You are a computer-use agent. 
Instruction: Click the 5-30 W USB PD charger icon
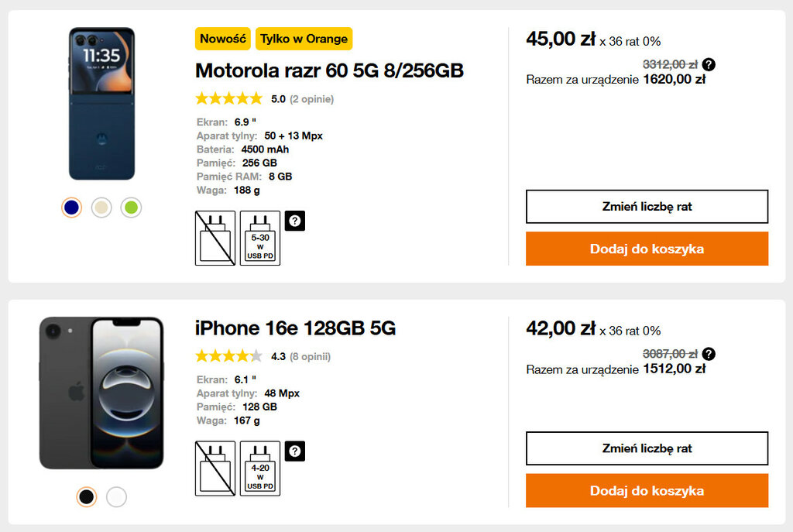260,238
